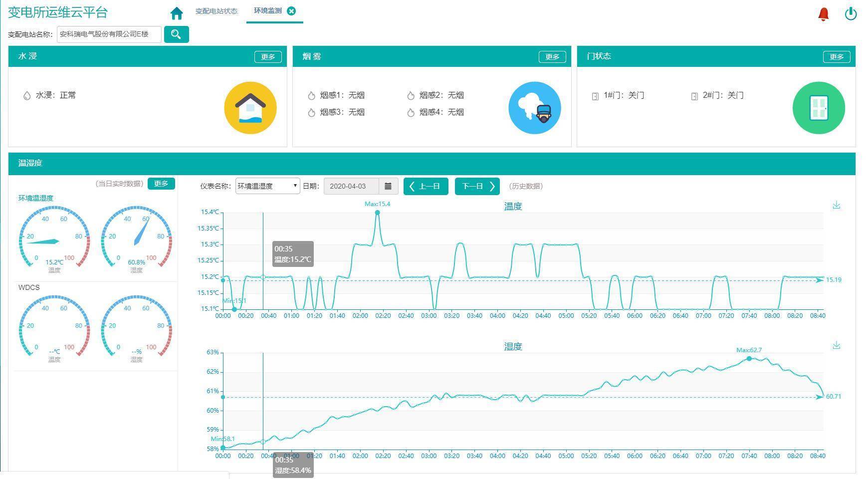The image size is (868, 479).
Task: Click the 水浸 yellow house icon
Action: point(251,108)
